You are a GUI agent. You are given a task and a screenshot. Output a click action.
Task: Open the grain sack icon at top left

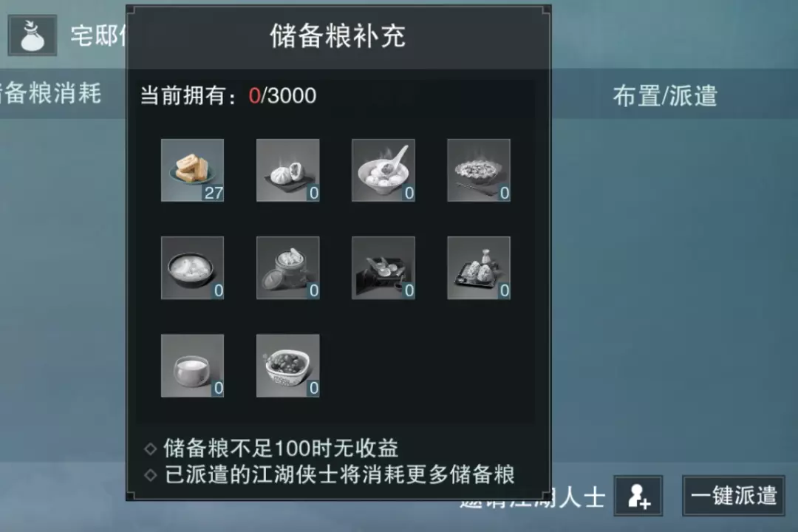coord(32,35)
